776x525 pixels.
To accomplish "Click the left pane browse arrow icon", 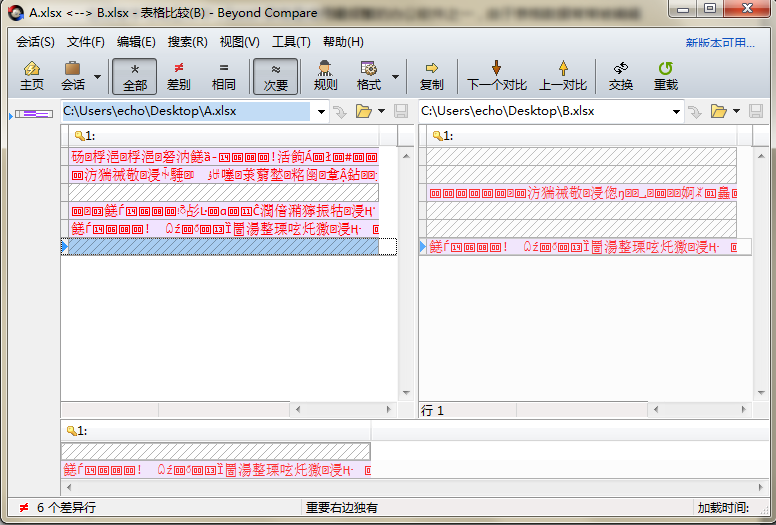I will pos(340,112).
